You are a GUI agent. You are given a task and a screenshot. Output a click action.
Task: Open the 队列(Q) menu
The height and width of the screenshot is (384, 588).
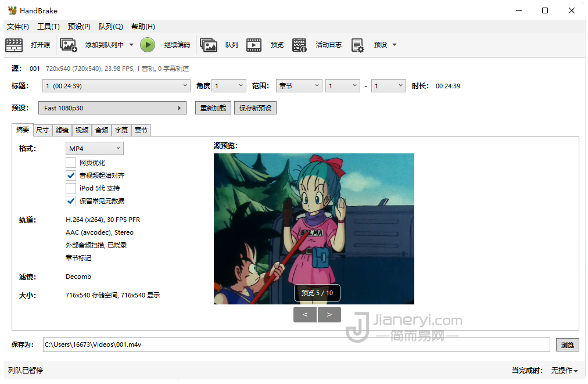pos(110,27)
